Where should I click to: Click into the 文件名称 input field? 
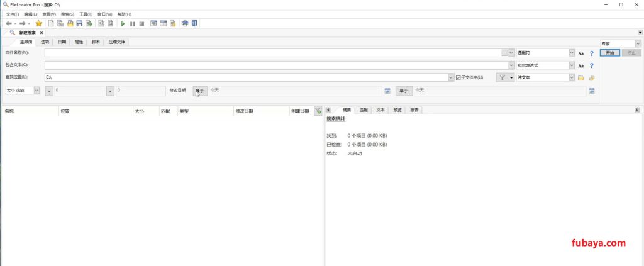coord(273,53)
